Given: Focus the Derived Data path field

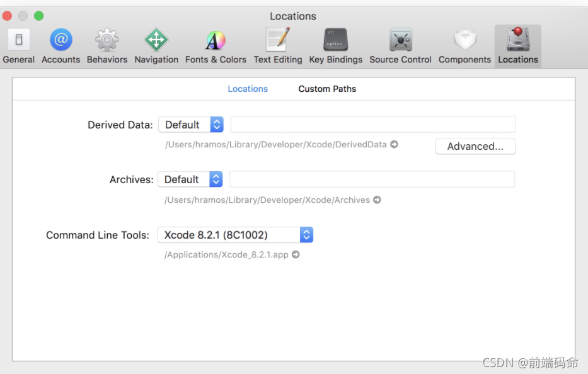Looking at the screenshot, I should pyautogui.click(x=372, y=125).
